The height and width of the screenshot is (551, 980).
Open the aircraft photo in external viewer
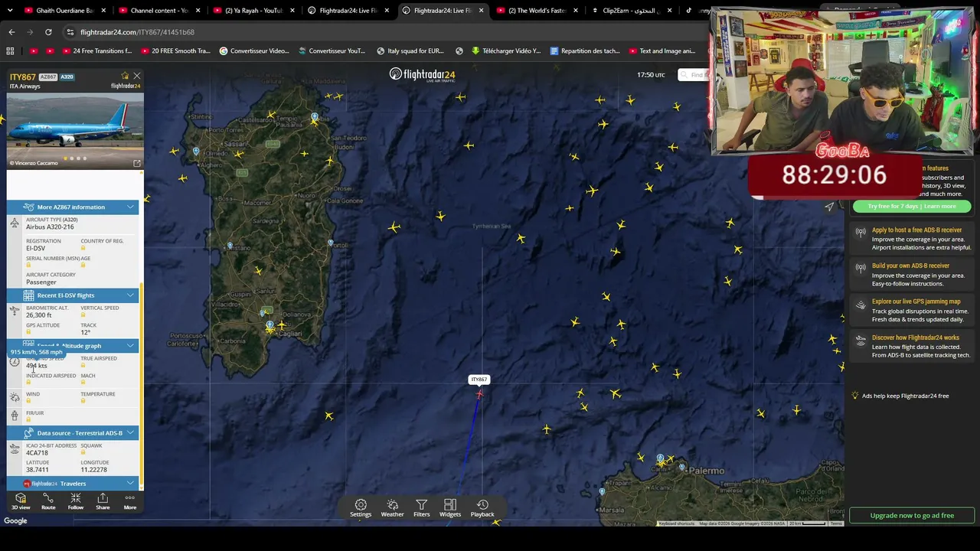(x=137, y=163)
